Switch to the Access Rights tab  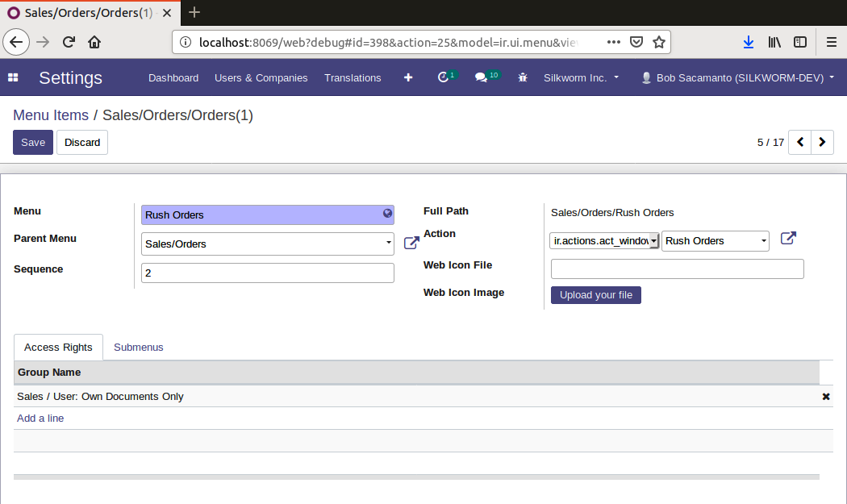tap(58, 348)
